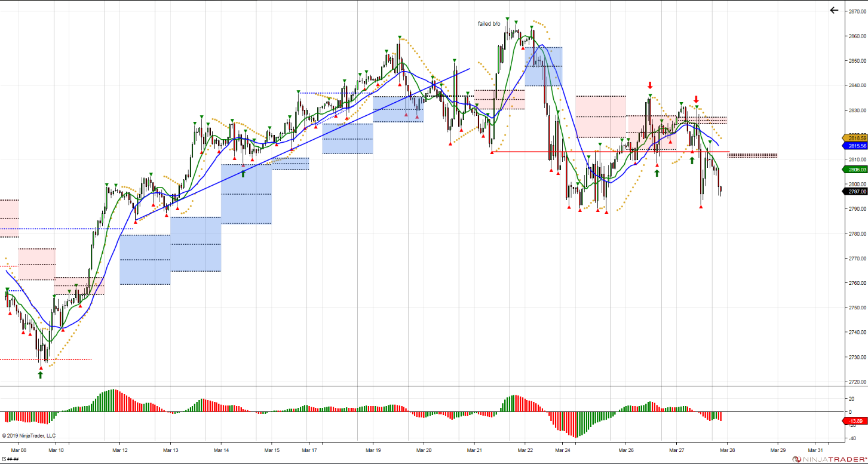Click the "Mar 17" date label

pyautogui.click(x=309, y=450)
